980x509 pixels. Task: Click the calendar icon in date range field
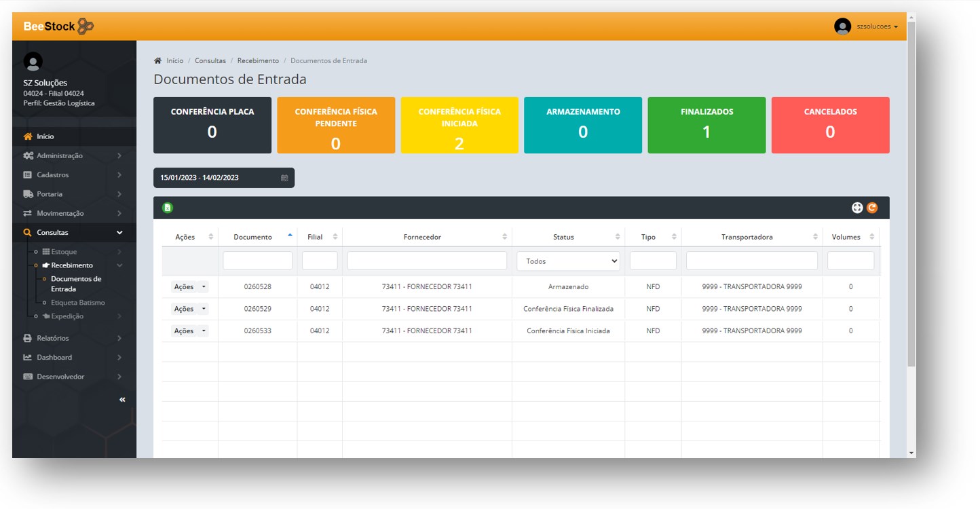(284, 178)
